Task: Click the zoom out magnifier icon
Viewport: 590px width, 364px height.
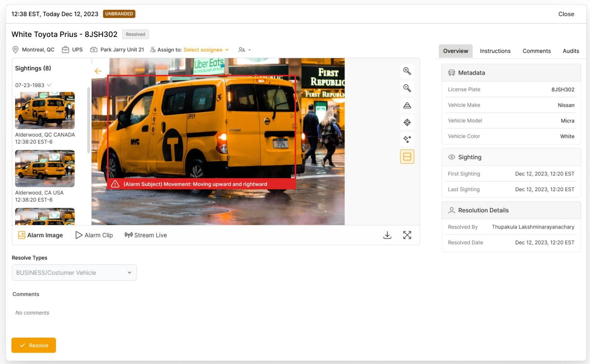Action: click(x=407, y=88)
